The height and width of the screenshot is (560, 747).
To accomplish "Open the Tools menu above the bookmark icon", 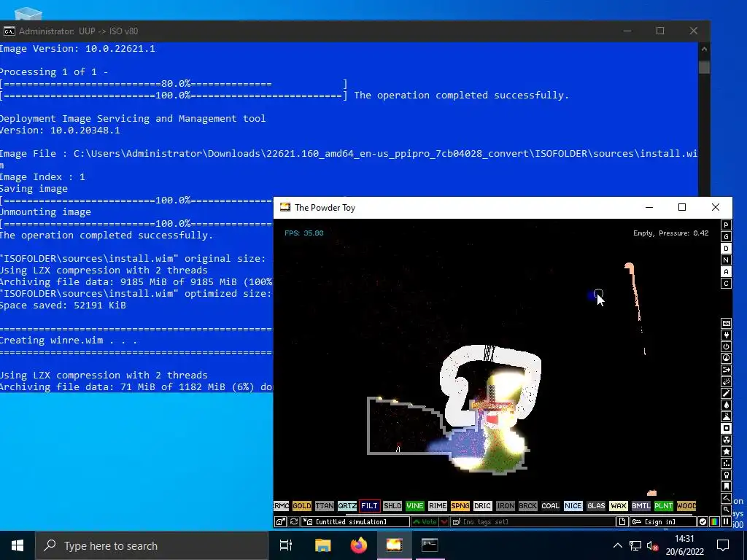I will pyautogui.click(x=726, y=475).
